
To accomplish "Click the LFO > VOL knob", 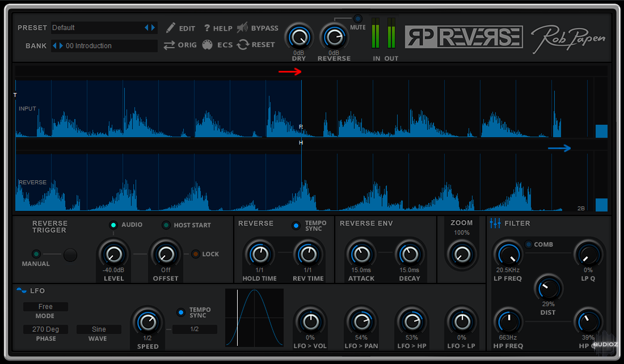I will click(x=310, y=321).
